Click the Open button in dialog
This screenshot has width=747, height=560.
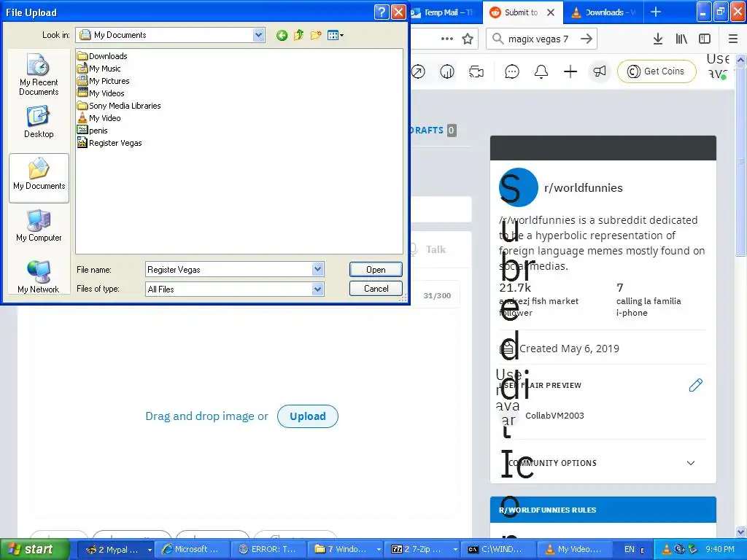pyautogui.click(x=376, y=270)
